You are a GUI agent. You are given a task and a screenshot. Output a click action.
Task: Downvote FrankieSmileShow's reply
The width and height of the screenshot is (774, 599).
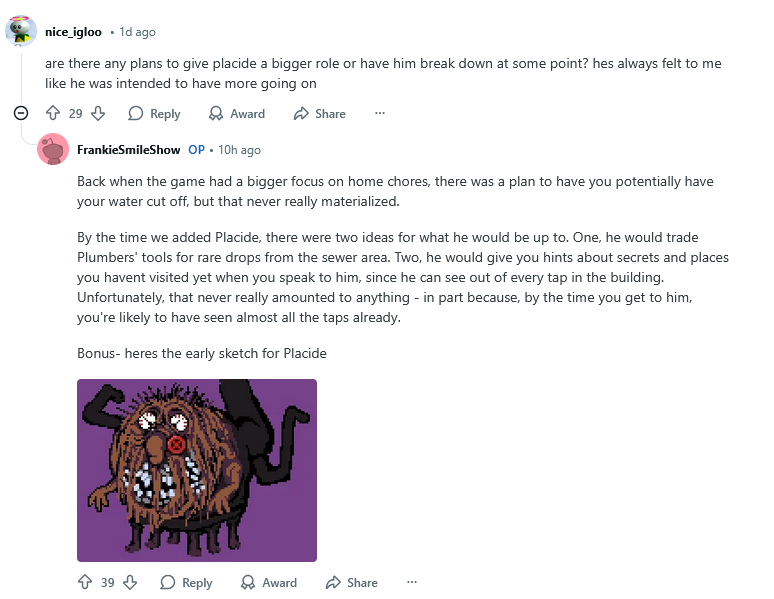coord(130,582)
